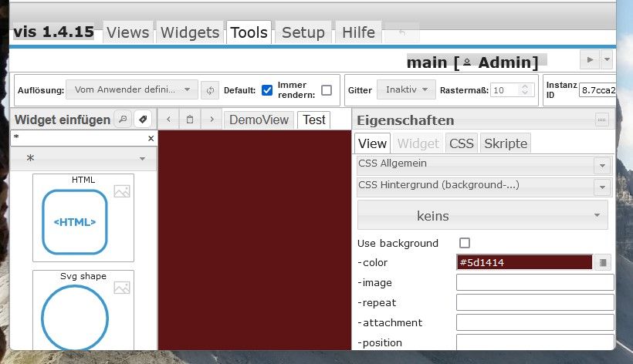Click the -image input field
The width and height of the screenshot is (633, 364).
[x=535, y=282]
